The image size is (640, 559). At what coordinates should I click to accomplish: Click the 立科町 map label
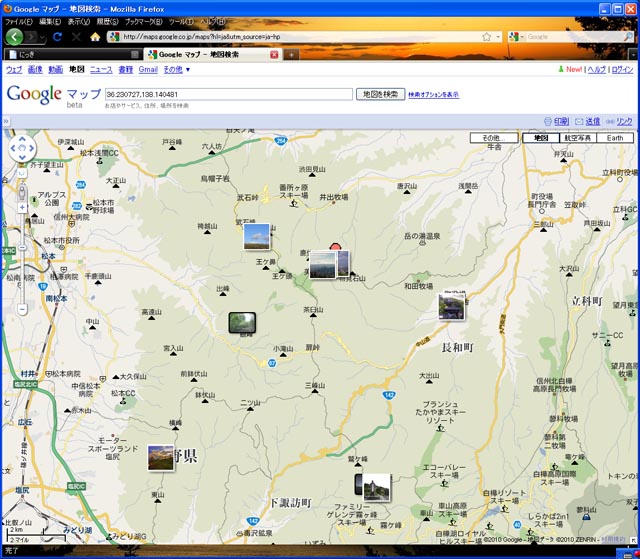click(x=587, y=301)
